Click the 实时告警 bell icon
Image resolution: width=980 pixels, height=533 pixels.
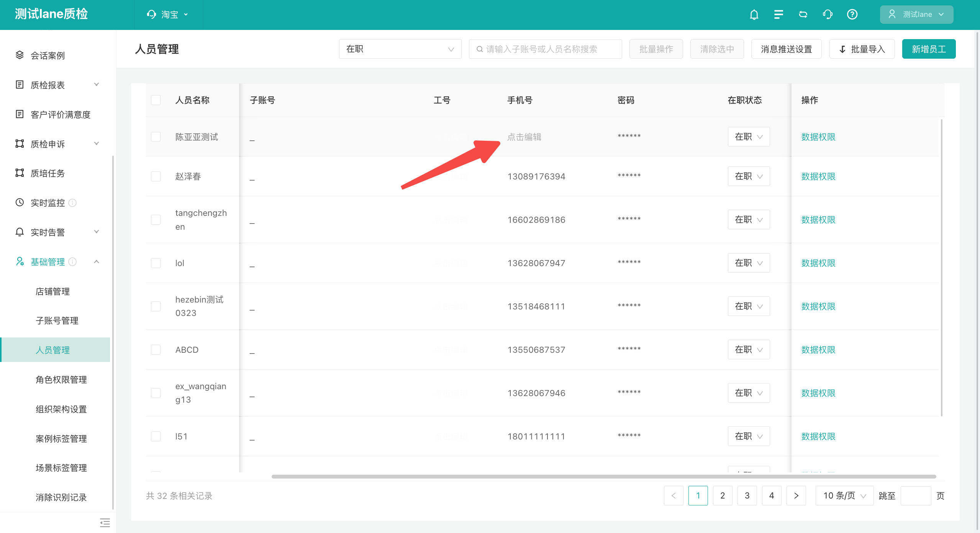[x=20, y=232]
